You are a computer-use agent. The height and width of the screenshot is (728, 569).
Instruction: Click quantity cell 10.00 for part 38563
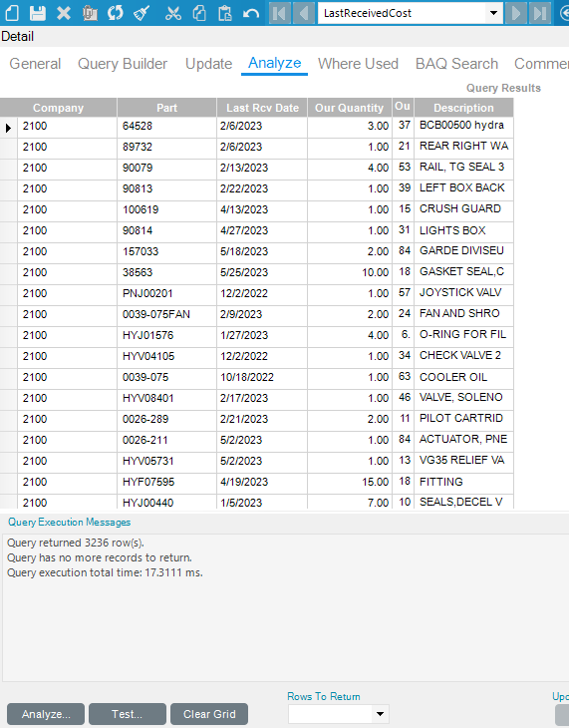(x=350, y=272)
